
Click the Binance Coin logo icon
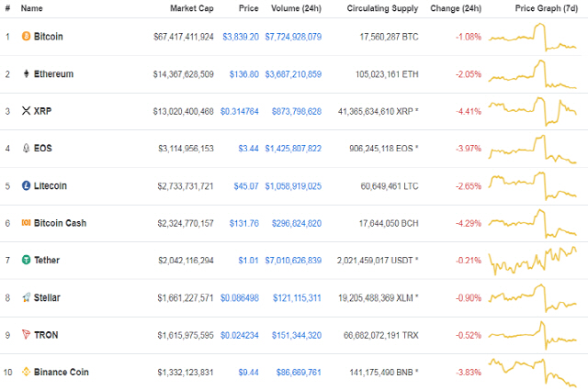pos(26,372)
